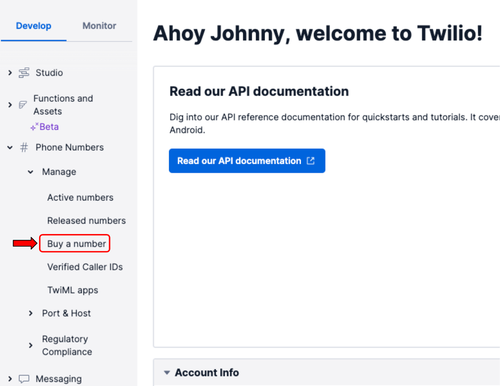The width and height of the screenshot is (500, 386).
Task: Click the Read our API documentation button
Action: [x=247, y=161]
